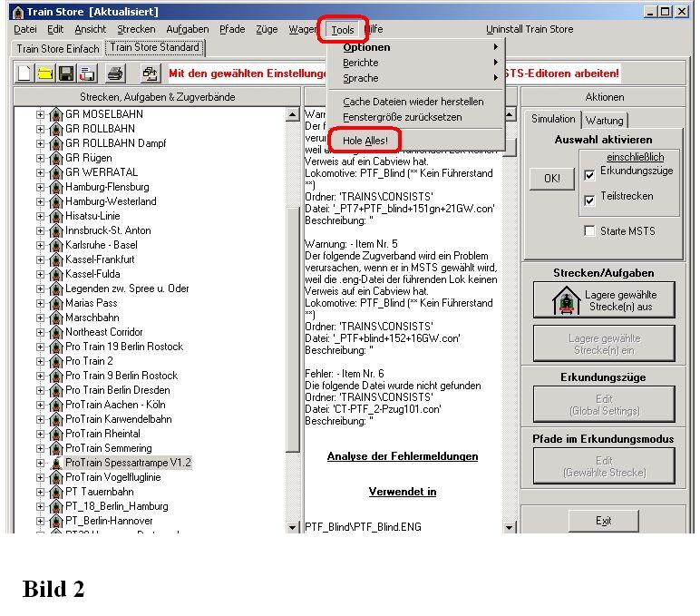Open the Optionen submenu
Image resolution: width=700 pixels, height=616 pixels.
click(366, 47)
